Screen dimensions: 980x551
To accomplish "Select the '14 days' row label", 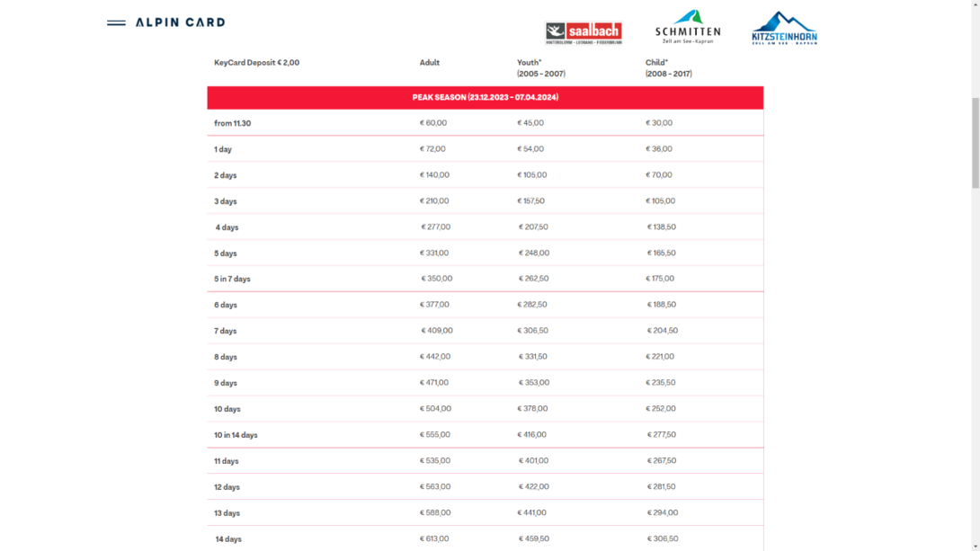I will (x=228, y=539).
